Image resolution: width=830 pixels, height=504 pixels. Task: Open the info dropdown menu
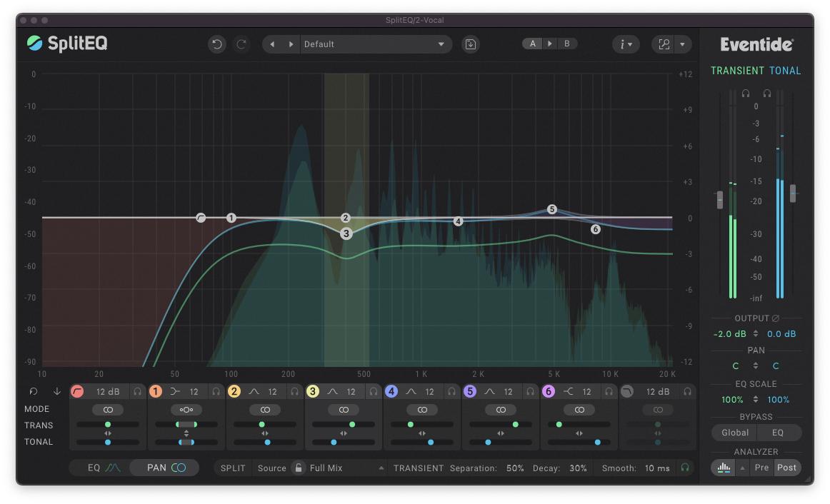click(626, 44)
